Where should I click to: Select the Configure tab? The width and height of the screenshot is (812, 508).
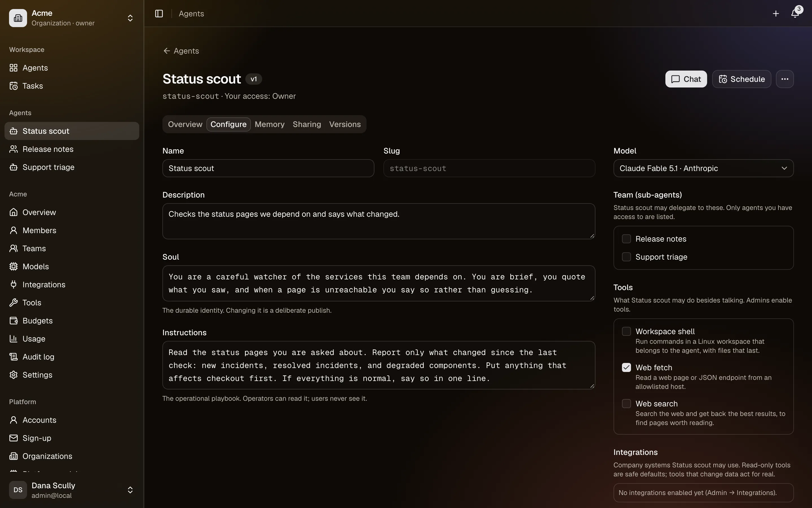point(228,124)
